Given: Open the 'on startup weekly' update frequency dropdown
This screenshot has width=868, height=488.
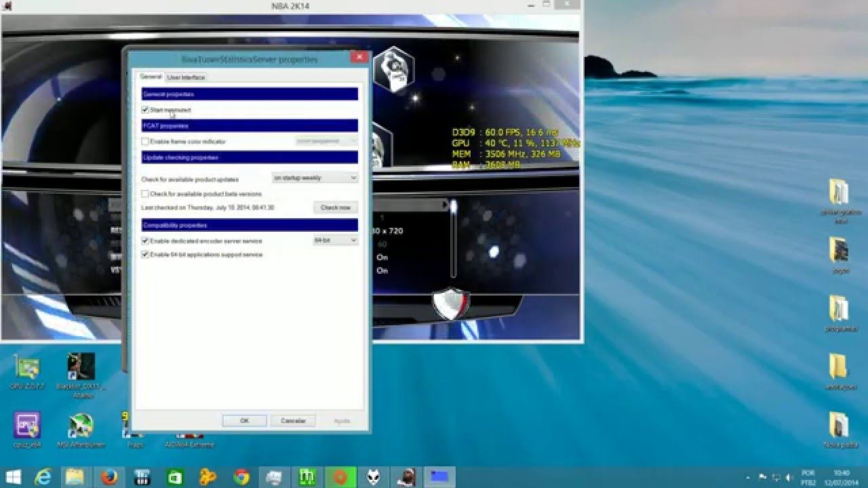Looking at the screenshot, I should (315, 178).
